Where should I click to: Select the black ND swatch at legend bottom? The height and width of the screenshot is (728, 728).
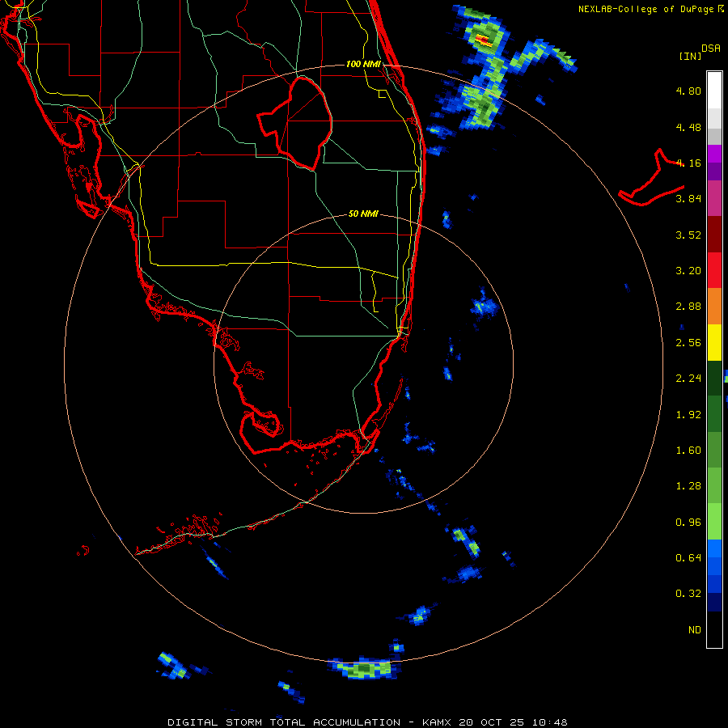(714, 629)
